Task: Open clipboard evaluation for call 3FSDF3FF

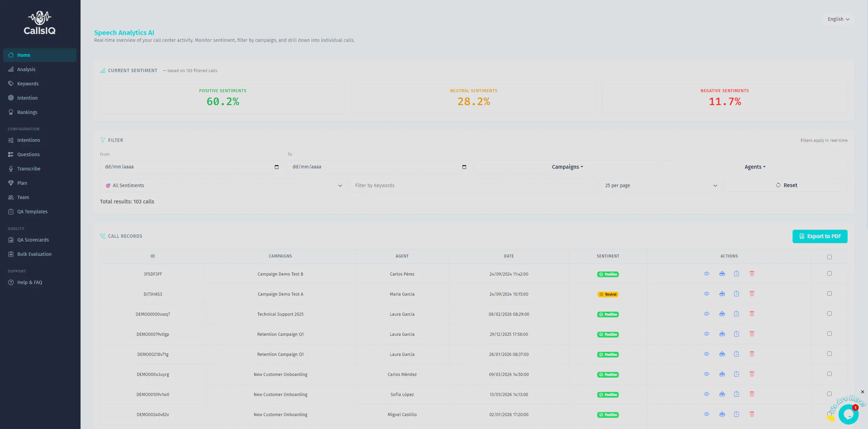Action: tap(736, 274)
